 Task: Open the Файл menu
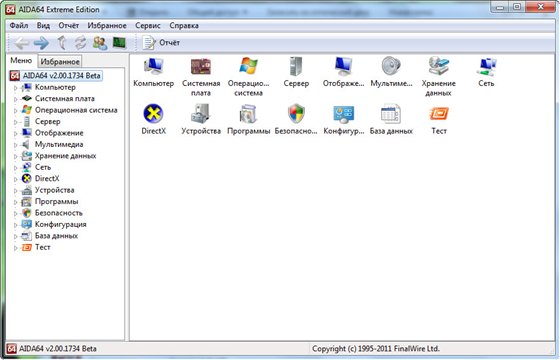(x=19, y=26)
